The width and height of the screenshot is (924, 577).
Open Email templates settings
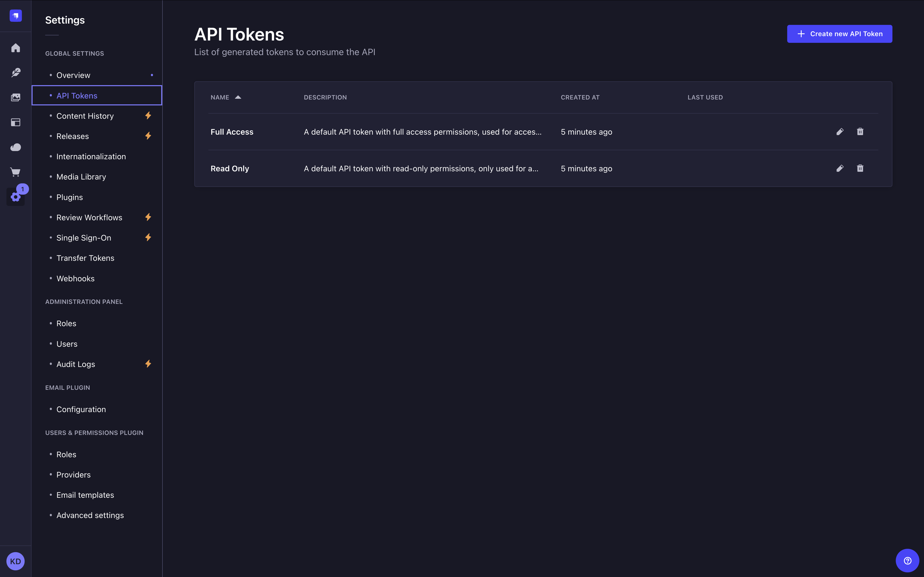[x=85, y=495]
